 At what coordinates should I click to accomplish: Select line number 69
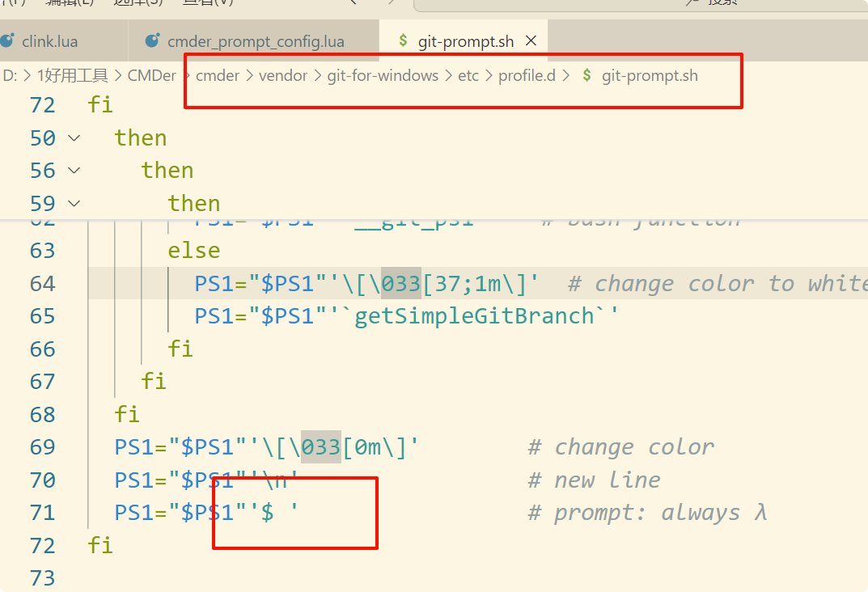click(43, 447)
